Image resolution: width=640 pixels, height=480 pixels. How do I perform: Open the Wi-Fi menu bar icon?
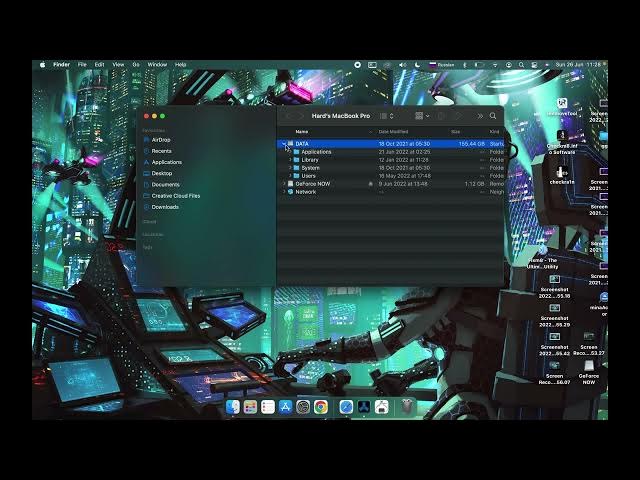pos(495,64)
